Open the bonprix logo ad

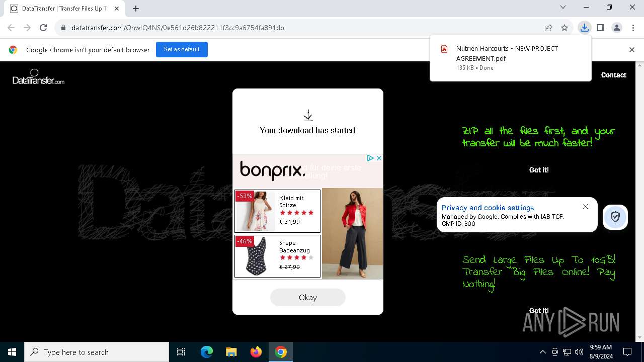pos(272,170)
